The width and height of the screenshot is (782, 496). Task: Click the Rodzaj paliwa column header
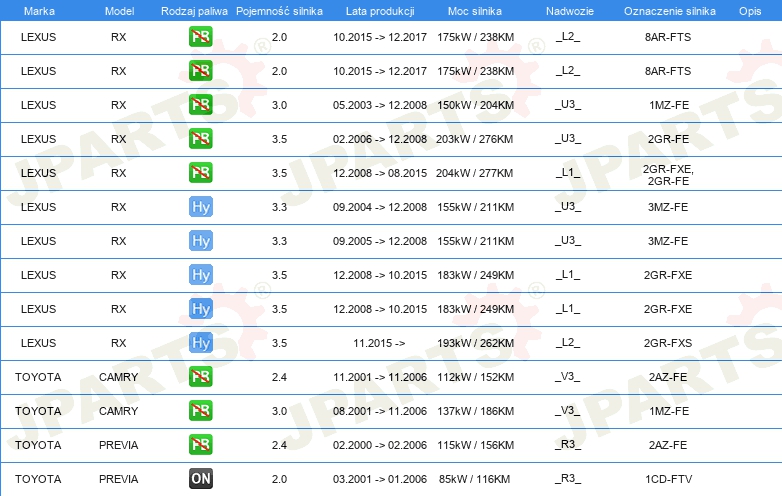coord(194,11)
